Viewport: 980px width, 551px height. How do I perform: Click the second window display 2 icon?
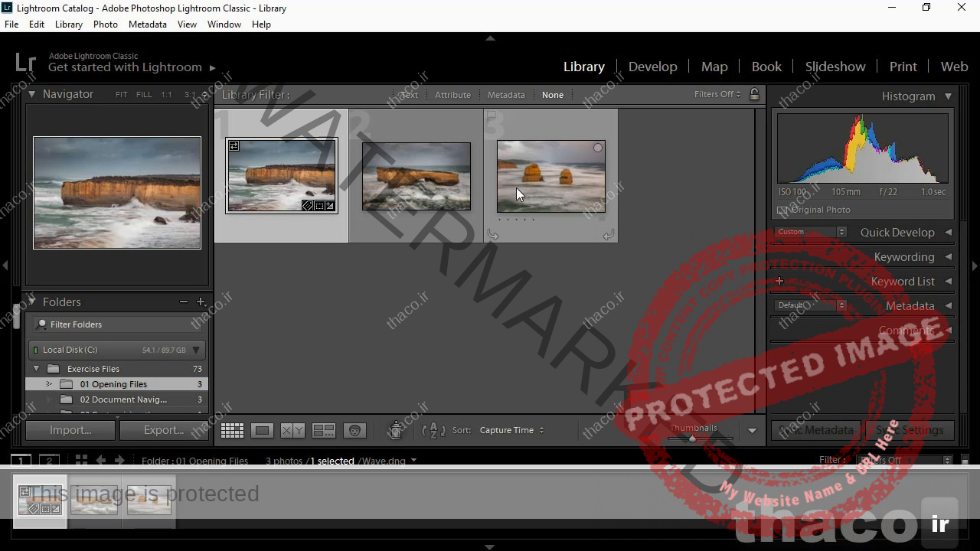click(x=49, y=461)
